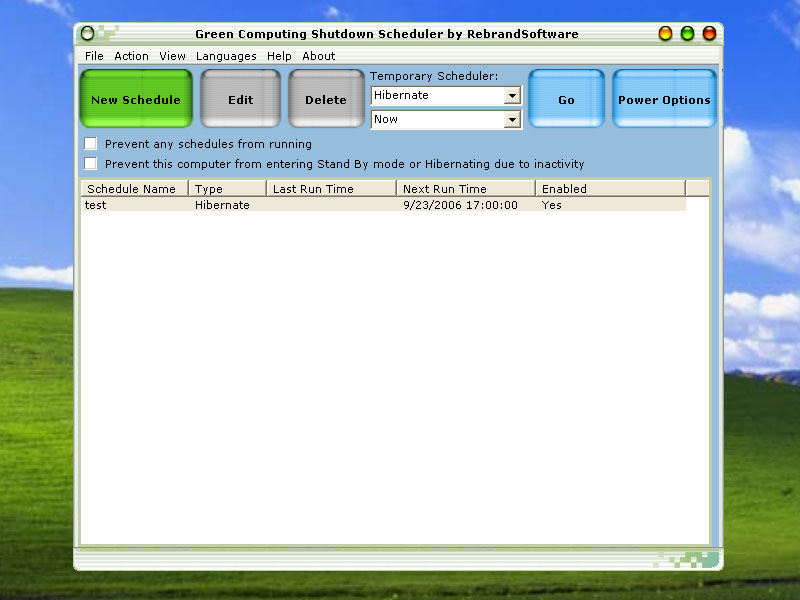Open Power Options
This screenshot has width=800, height=600.
click(x=664, y=99)
